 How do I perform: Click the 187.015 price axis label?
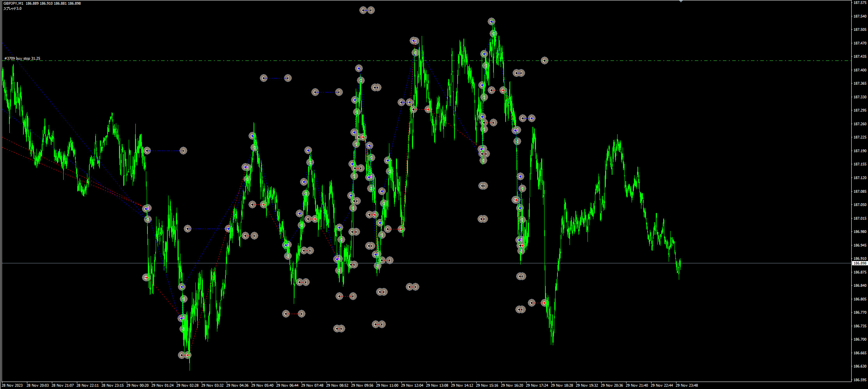(859, 218)
